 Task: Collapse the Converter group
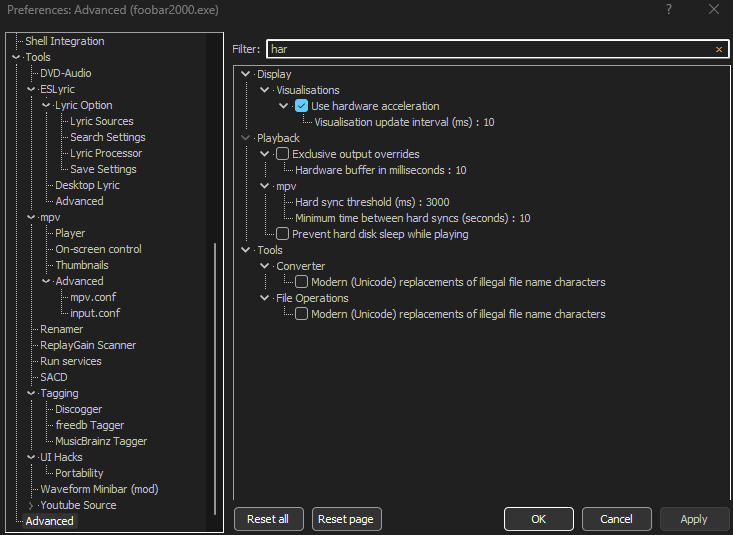click(265, 266)
